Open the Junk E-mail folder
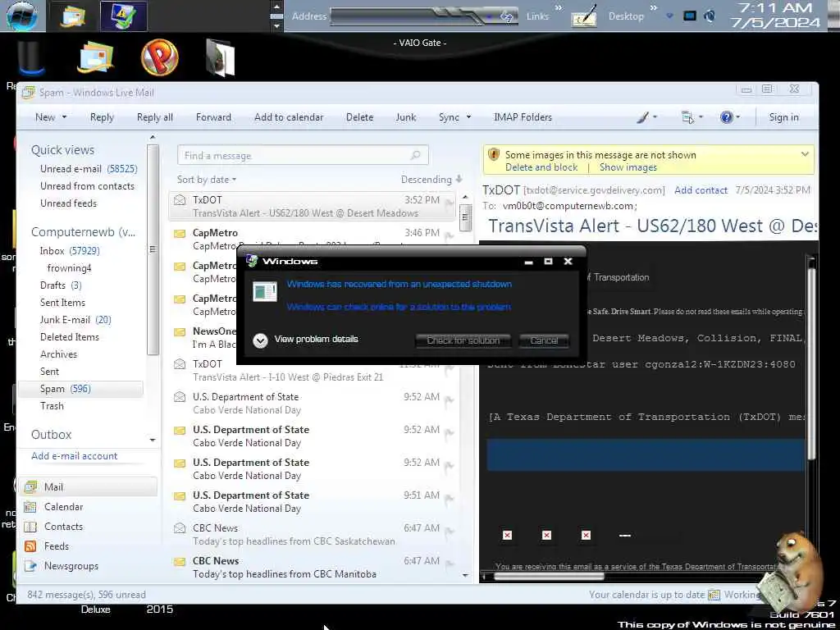Viewport: 840px width, 630px height. [75, 320]
